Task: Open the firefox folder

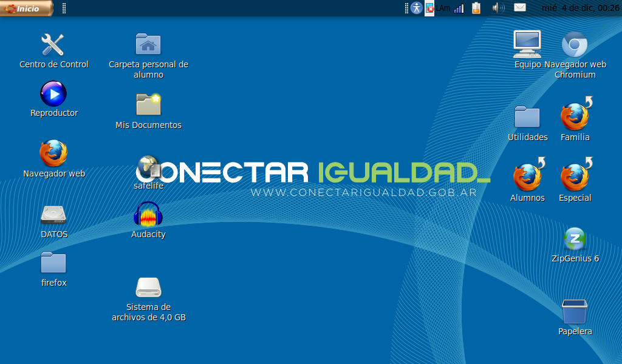Action: [x=53, y=262]
